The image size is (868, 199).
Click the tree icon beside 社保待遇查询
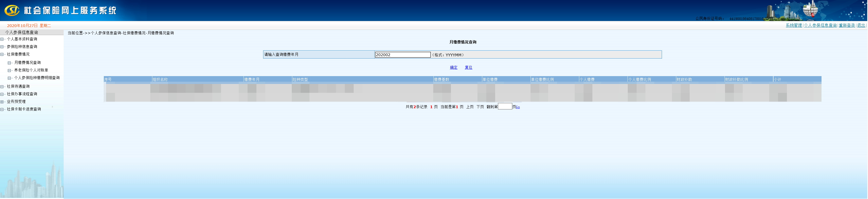tap(2, 87)
